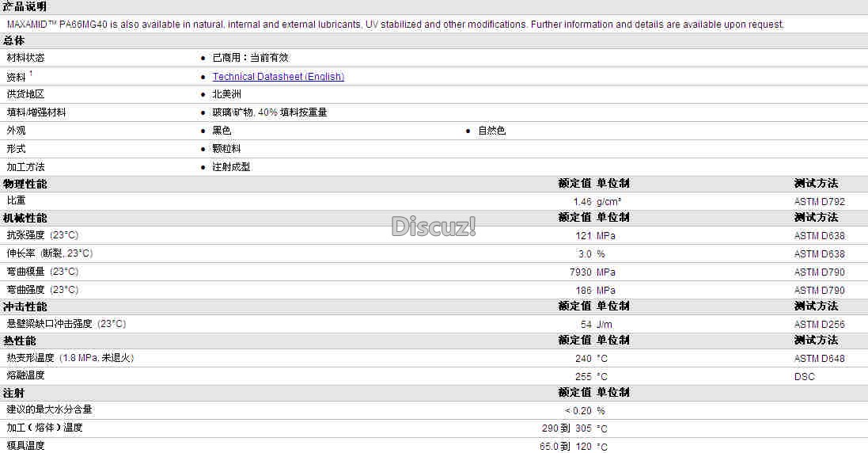Select the elongation value 3.0
Viewport: 868px width, 453px height.
(585, 254)
